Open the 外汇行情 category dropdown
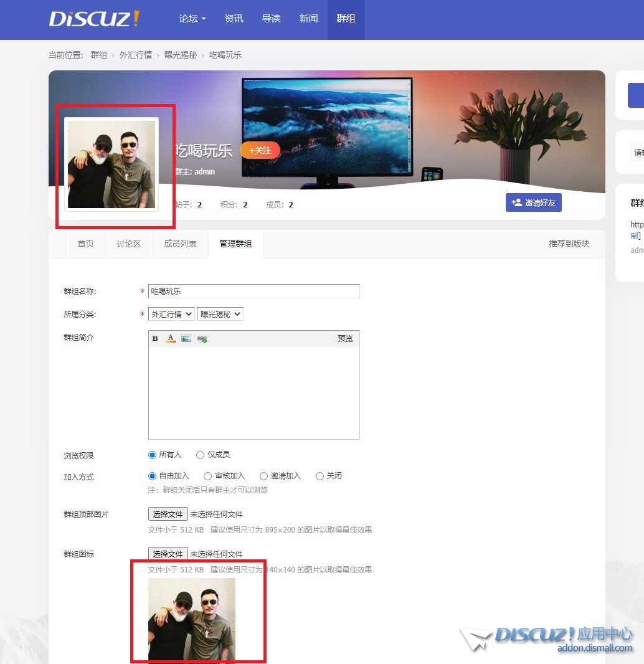This screenshot has width=644, height=664. pos(171,315)
